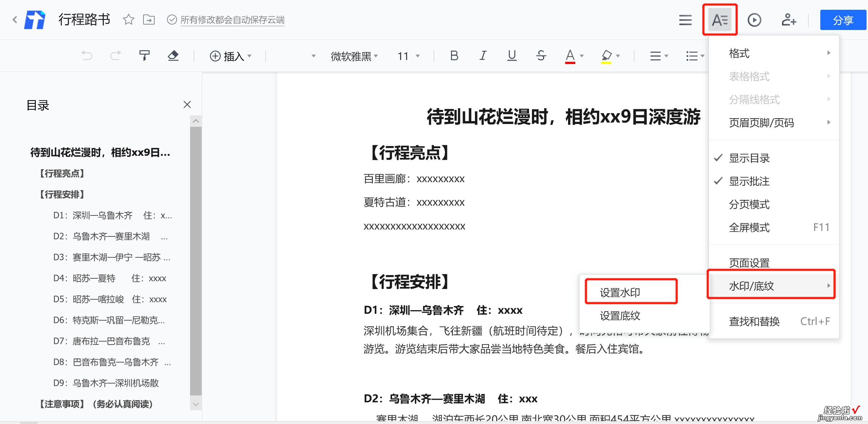Viewport: 868px width, 424px height.
Task: Click the bullet list icon
Action: pyautogui.click(x=692, y=56)
